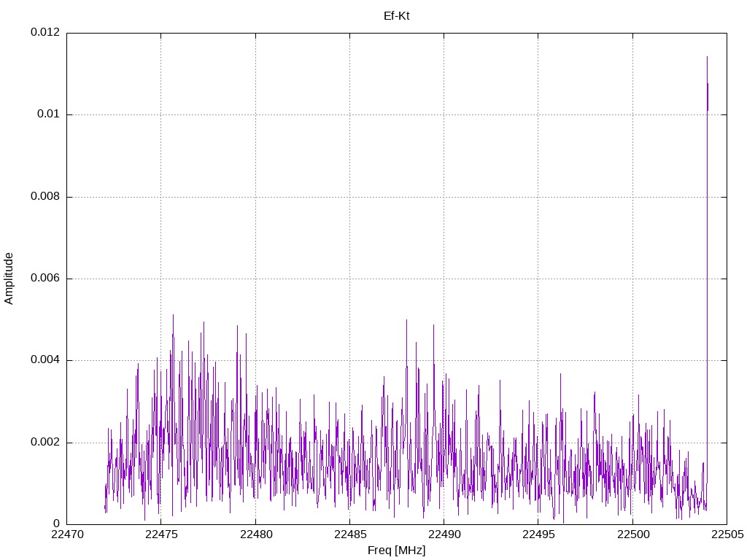Click the 0.004 y-axis tick label
This screenshot has height=560, width=747.
point(45,360)
